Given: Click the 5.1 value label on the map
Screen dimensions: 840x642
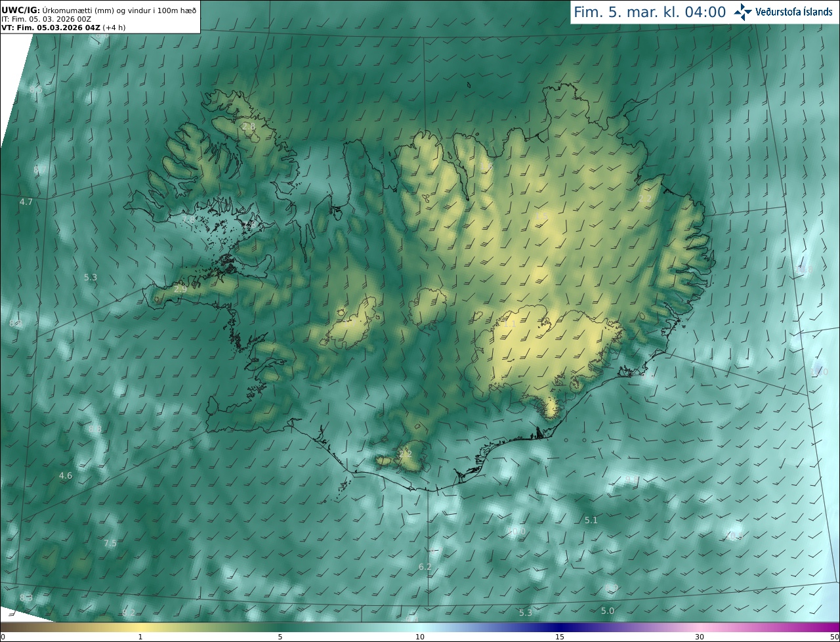Looking at the screenshot, I should 591,520.
